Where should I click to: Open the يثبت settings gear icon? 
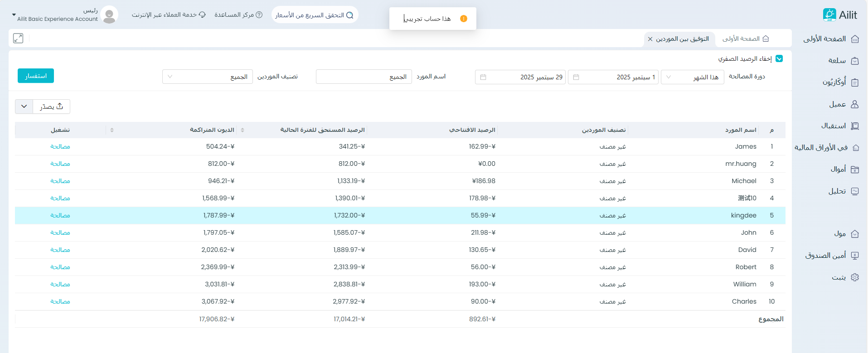pos(855,277)
